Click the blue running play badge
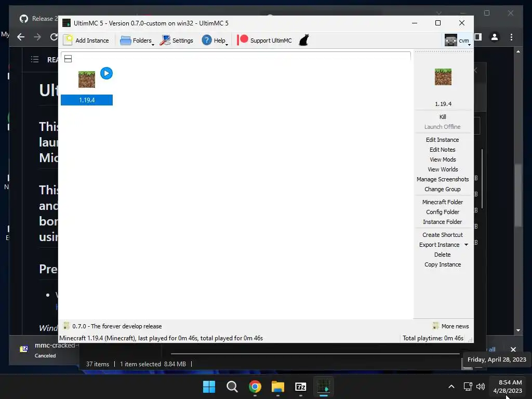The width and height of the screenshot is (532, 399). pos(107,73)
